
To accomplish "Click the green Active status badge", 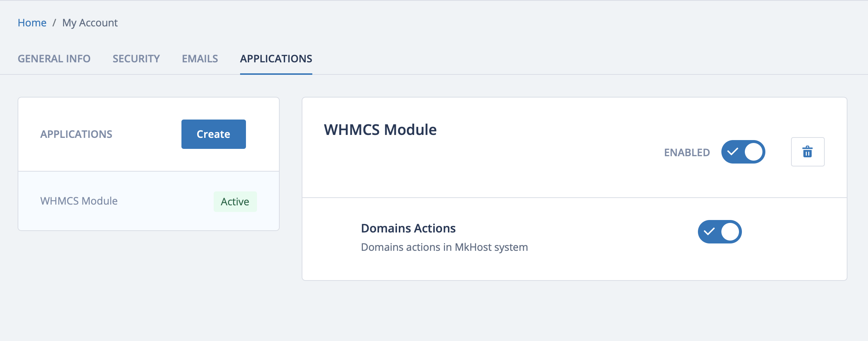I will click(235, 202).
